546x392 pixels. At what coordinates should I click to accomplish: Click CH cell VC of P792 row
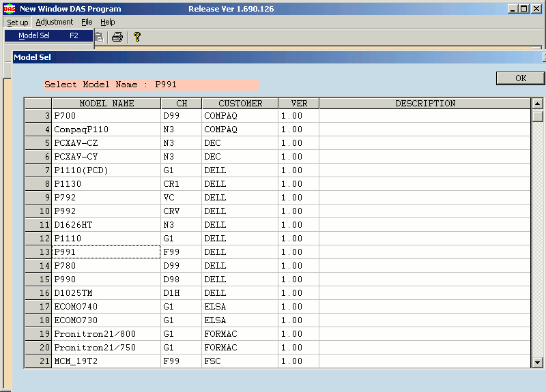tap(182, 198)
